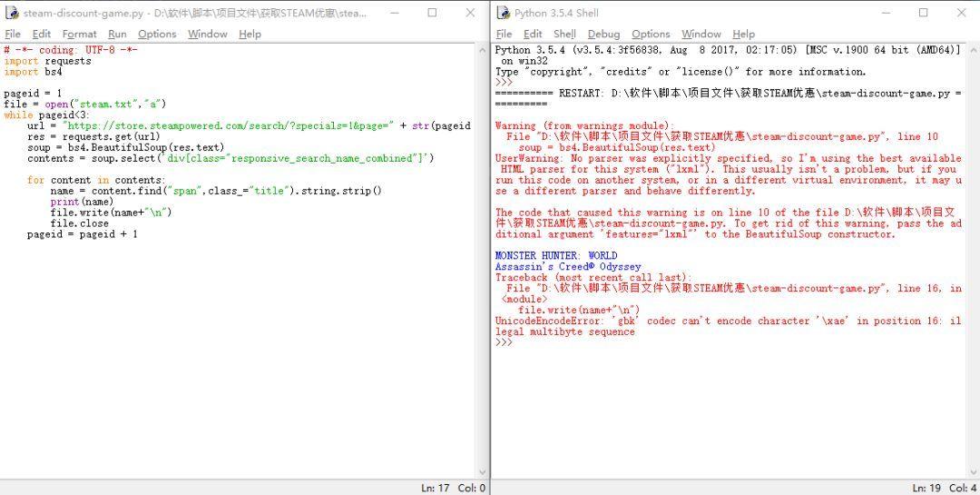Open Options menu in Python Shell window

tap(651, 34)
